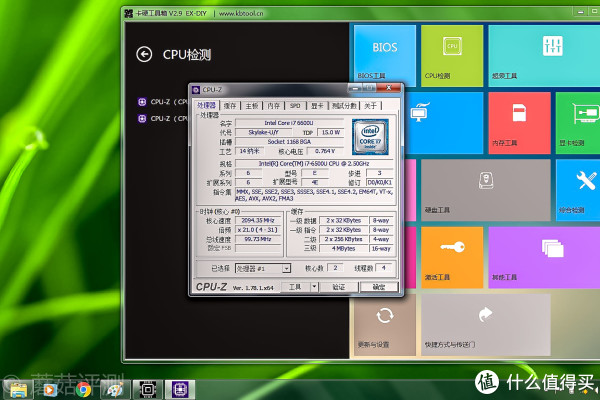Click the Intel Core i7 logo in CPU-Z
This screenshot has width=600, height=400.
point(370,137)
